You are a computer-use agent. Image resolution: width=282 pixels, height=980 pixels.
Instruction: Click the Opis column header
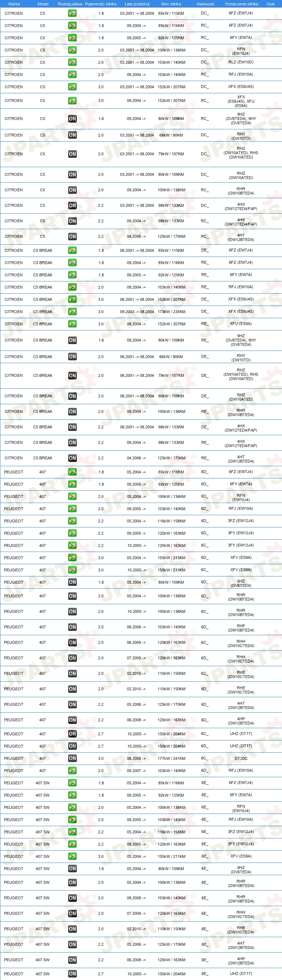[x=270, y=4]
